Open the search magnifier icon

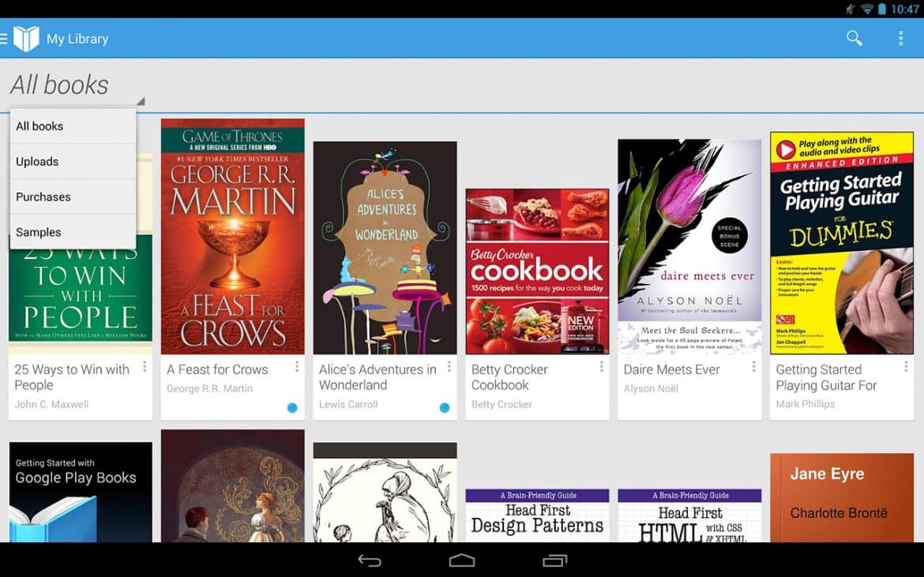click(x=854, y=38)
